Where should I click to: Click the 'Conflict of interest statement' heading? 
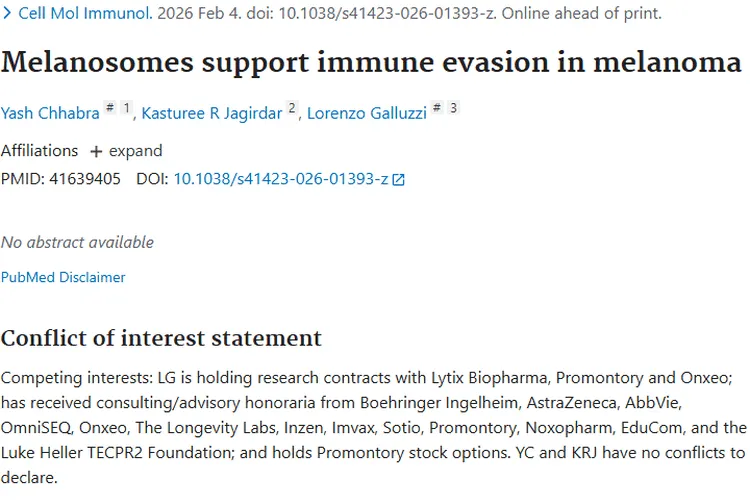161,337
